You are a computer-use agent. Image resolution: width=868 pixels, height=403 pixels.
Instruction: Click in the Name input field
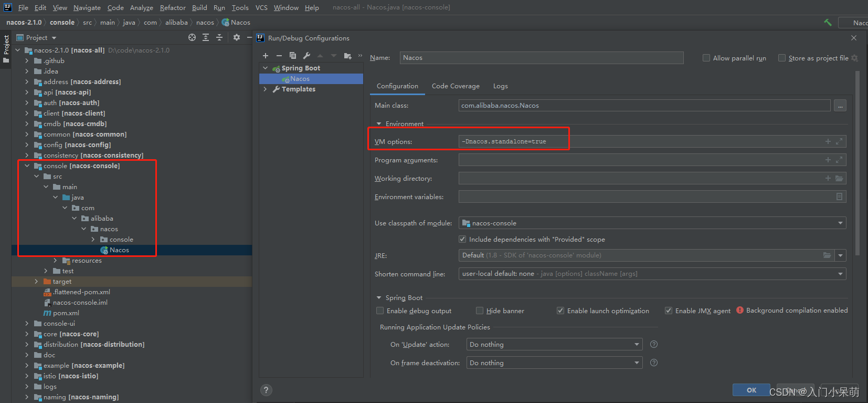tap(542, 58)
